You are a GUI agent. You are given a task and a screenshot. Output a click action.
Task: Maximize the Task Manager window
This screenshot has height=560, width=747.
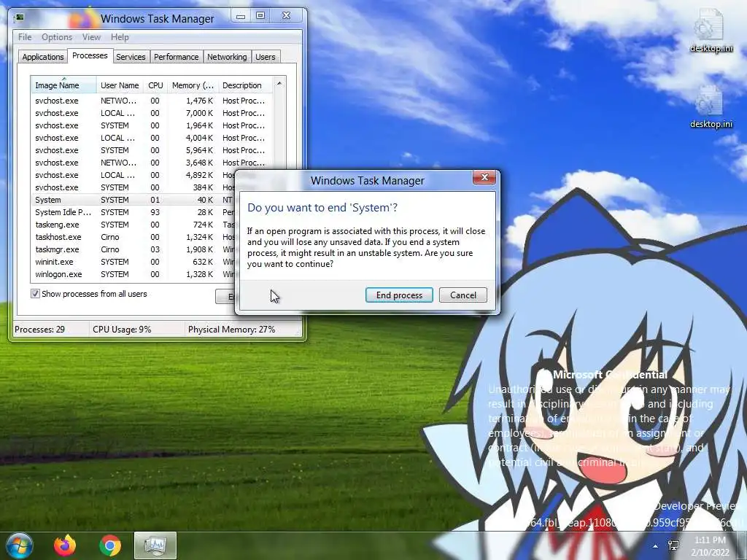260,16
